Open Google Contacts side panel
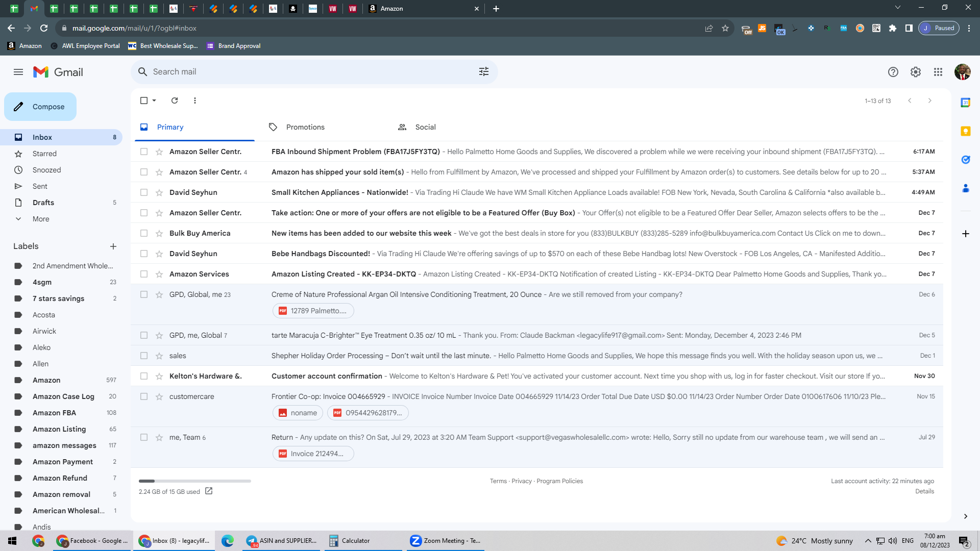Screen dimensions: 980x551 pos(966,188)
